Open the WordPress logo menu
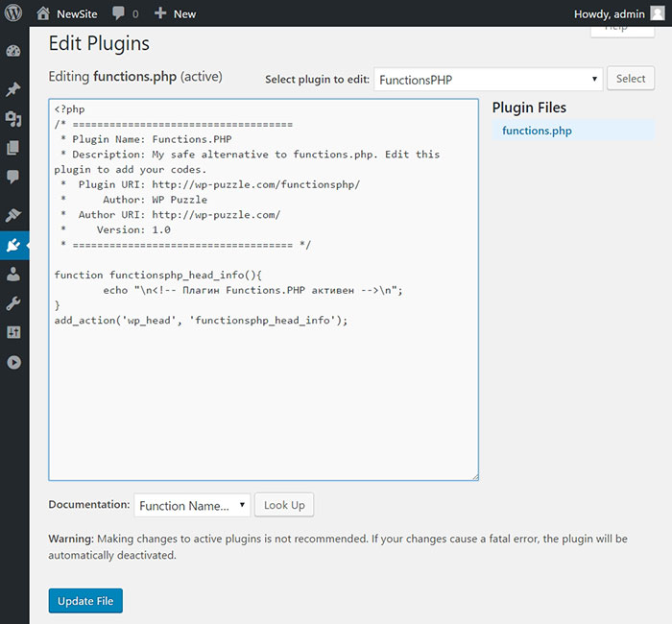The image size is (672, 624). tap(13, 13)
